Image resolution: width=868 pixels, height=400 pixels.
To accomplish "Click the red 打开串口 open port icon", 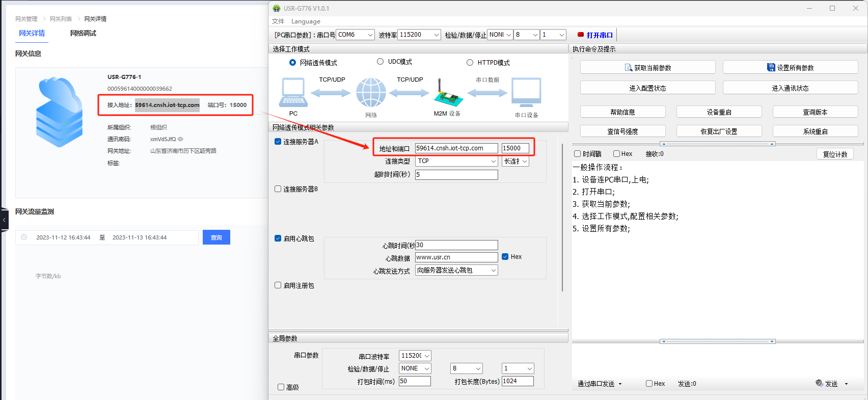I will [x=580, y=35].
